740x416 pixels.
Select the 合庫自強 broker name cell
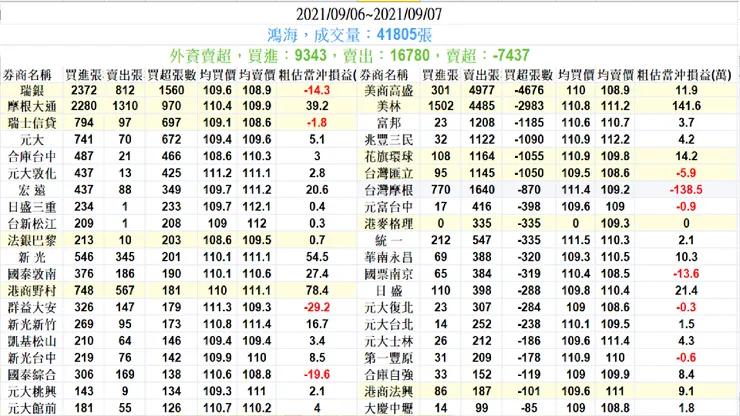389,374
